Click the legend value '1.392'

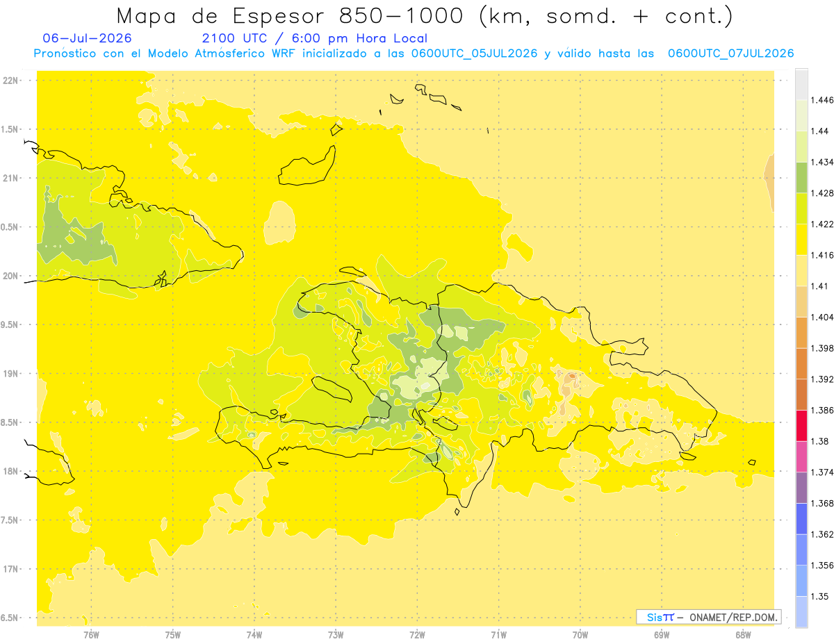tap(822, 379)
